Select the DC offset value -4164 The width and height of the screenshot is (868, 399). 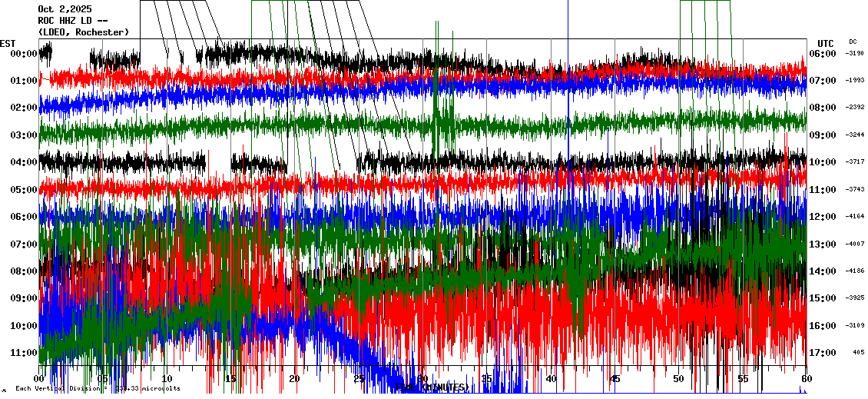[854, 217]
